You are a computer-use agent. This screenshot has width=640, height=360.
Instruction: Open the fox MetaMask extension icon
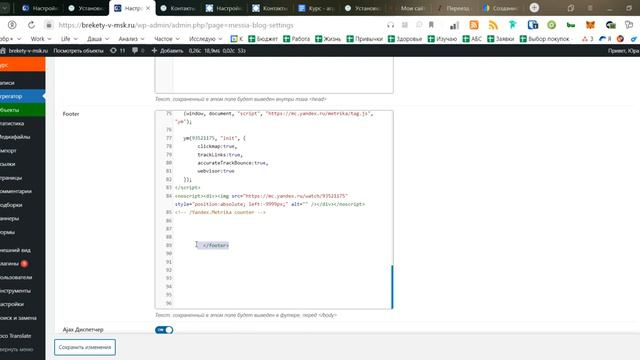click(590, 25)
